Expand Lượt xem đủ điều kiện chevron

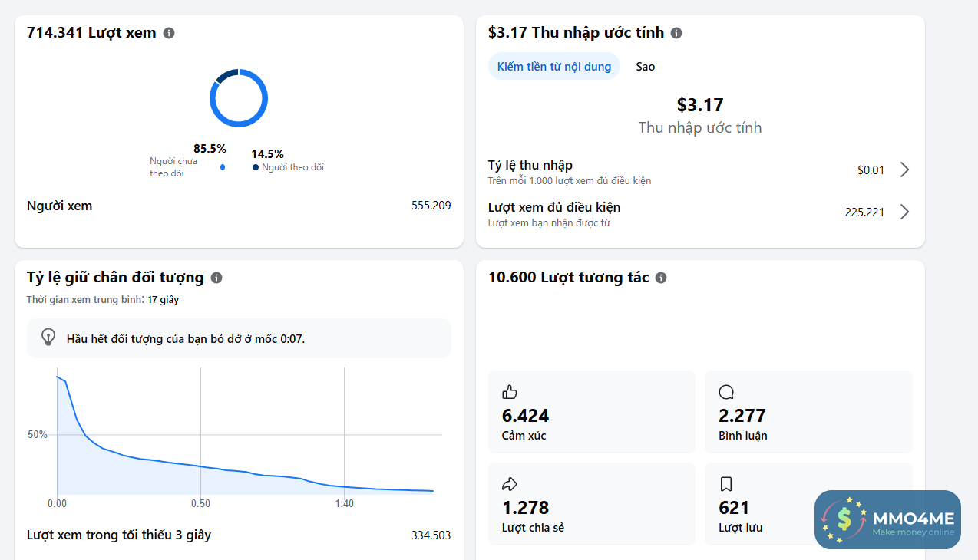[904, 212]
